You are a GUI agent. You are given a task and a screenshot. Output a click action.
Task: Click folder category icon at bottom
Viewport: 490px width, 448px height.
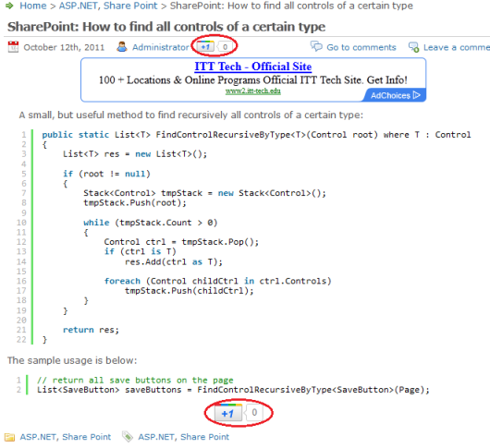(9, 437)
